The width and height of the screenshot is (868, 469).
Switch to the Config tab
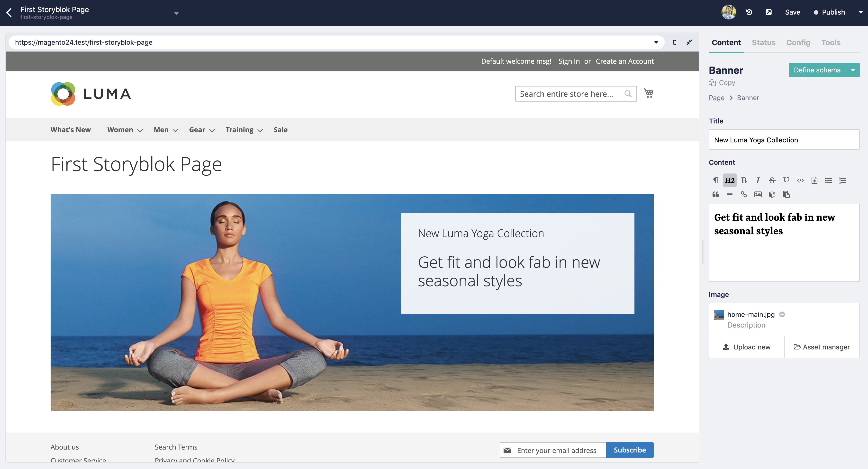[x=798, y=43]
